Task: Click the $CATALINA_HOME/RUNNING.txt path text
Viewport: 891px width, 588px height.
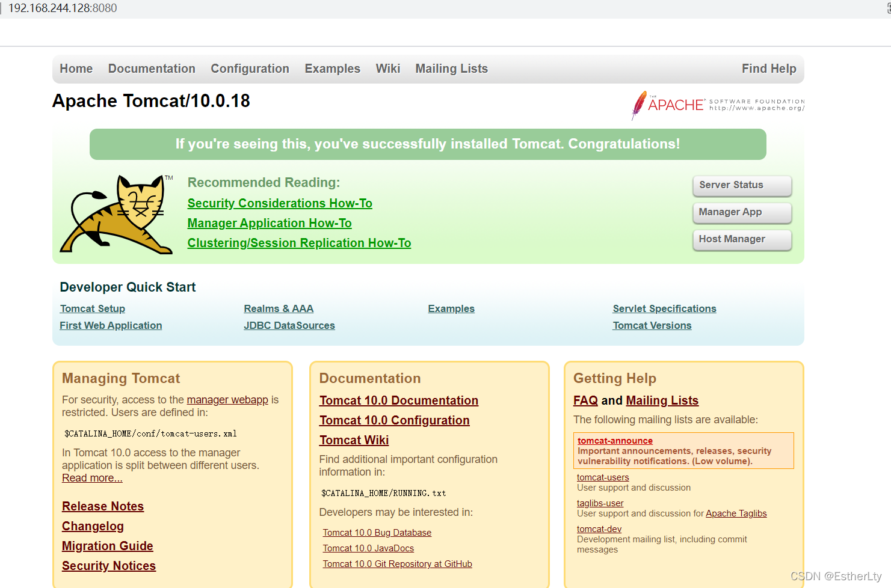Action: (383, 493)
